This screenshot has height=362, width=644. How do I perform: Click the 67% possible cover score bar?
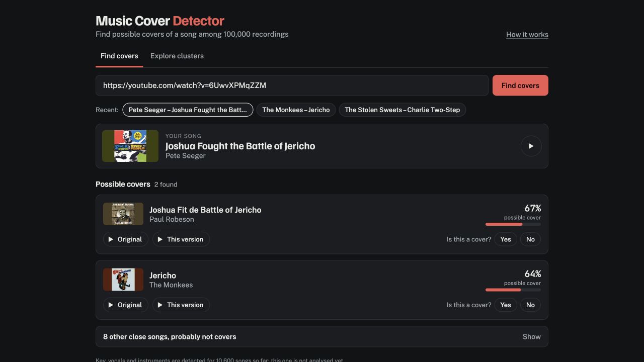(513, 224)
